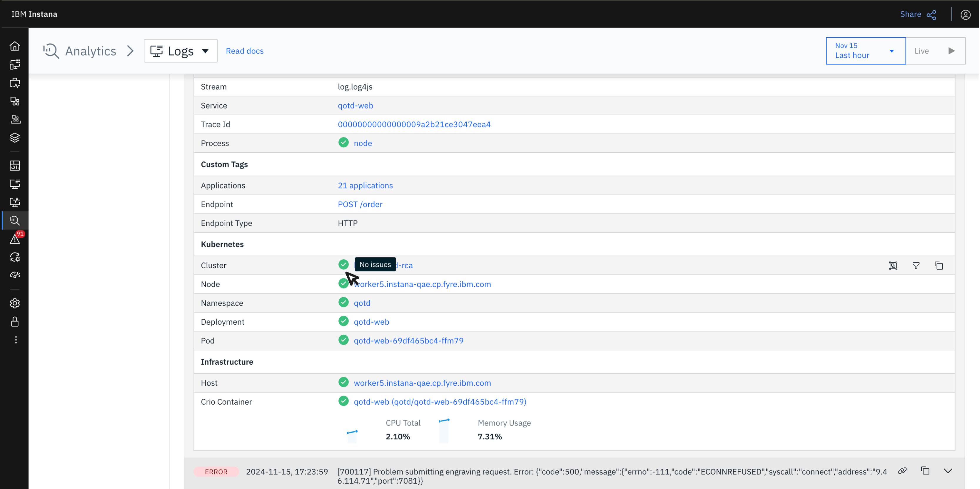
Task: Open the Read docs link
Action: [245, 51]
